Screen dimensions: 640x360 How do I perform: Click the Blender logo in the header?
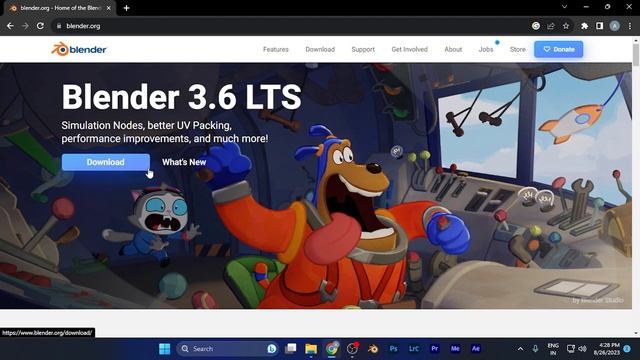[x=79, y=49]
